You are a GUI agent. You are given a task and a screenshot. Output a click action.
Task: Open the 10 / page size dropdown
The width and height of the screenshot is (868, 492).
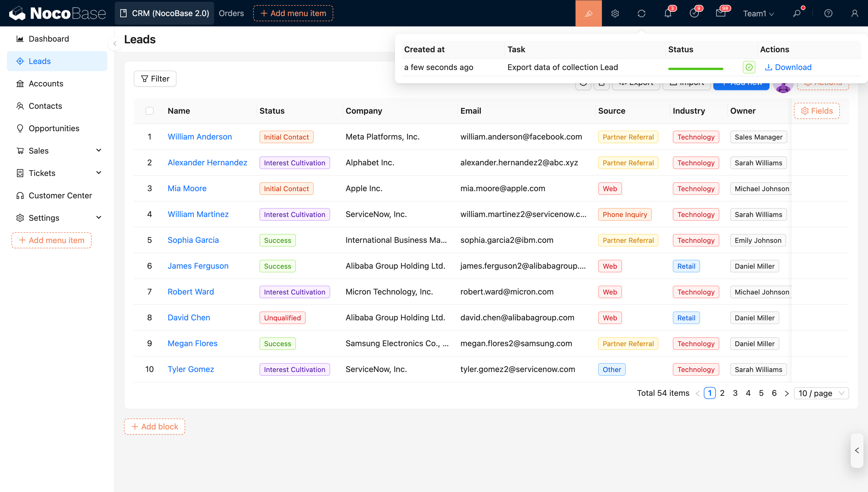(821, 393)
